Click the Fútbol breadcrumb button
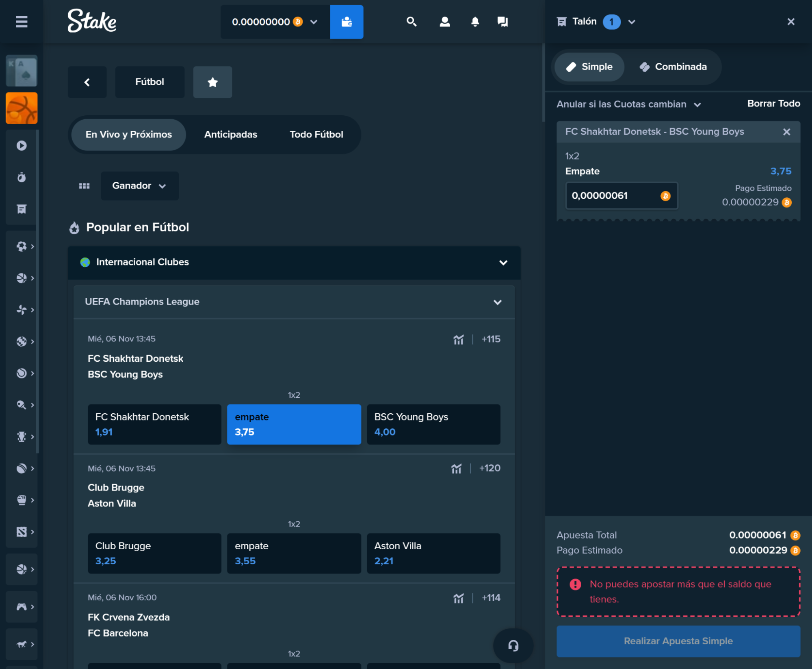Screen dimensions: 812x669 (149, 82)
